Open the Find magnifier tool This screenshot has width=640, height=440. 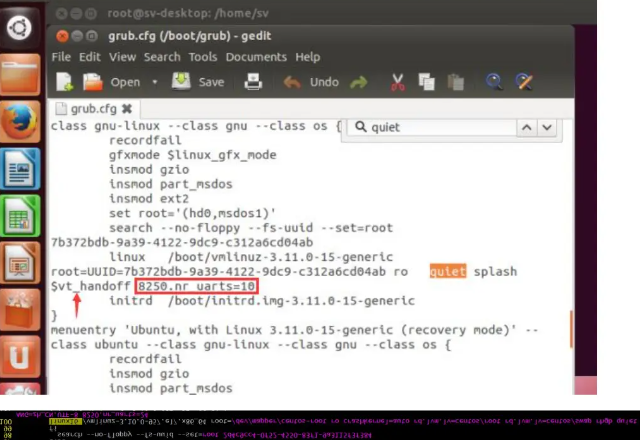(493, 82)
